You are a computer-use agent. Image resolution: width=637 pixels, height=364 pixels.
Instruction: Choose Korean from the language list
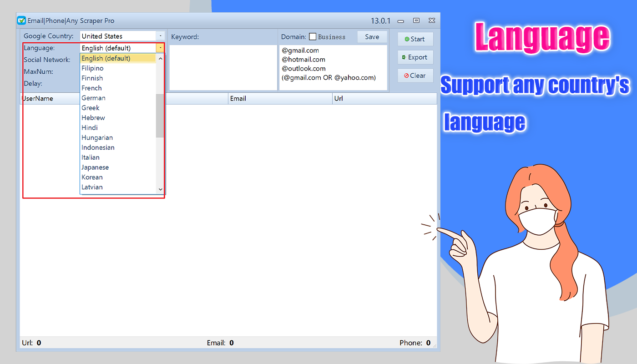click(x=118, y=177)
